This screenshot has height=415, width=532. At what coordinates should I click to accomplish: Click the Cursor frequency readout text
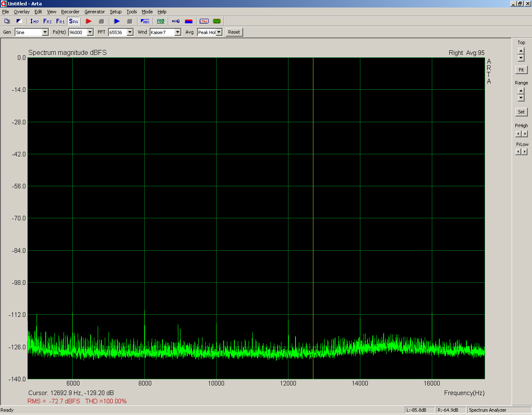(x=71, y=393)
